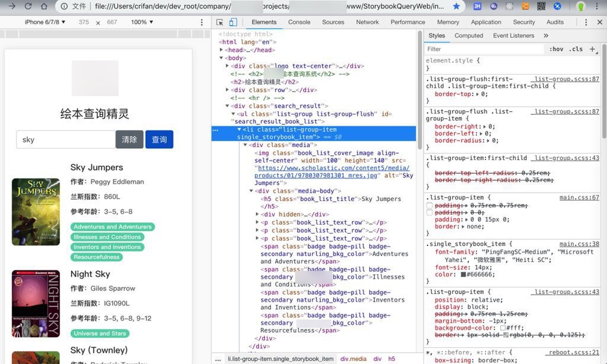Focus the Styles filter input

485,49
